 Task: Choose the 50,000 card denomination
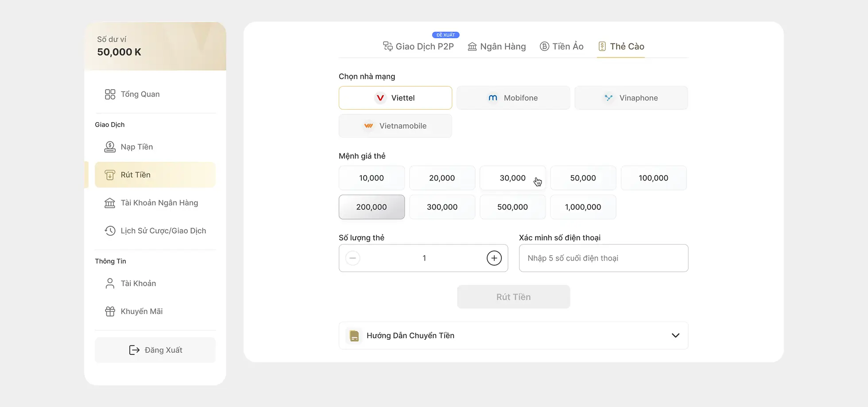[x=583, y=178]
